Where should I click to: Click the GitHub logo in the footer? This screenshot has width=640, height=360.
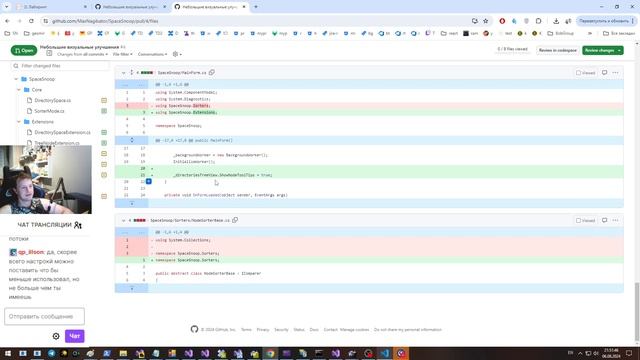tap(194, 329)
